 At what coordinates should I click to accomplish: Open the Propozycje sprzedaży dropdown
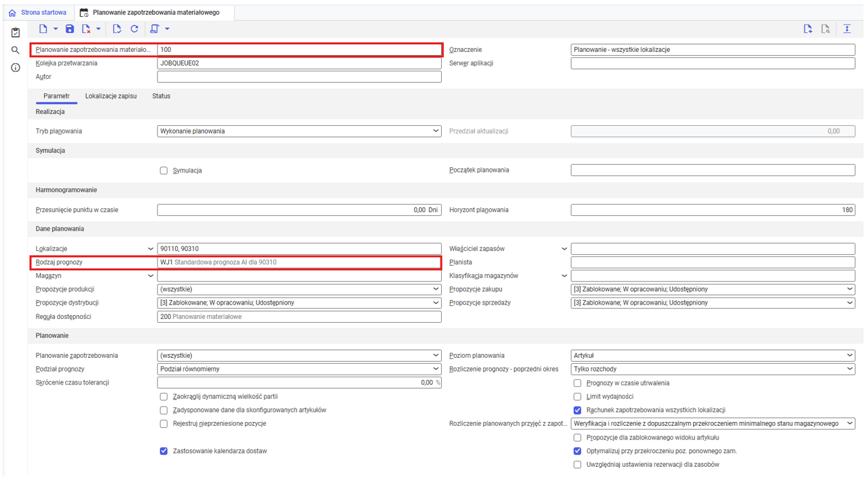coord(713,303)
